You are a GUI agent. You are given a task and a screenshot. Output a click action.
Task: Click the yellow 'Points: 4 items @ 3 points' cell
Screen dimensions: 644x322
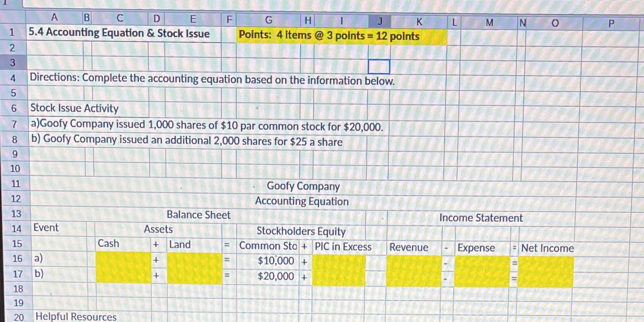[341, 36]
